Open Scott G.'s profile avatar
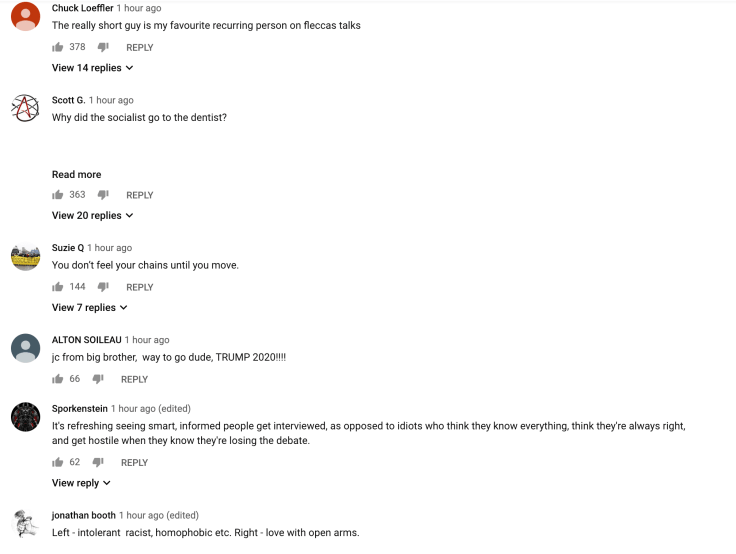The width and height of the screenshot is (736, 554). pyautogui.click(x=25, y=108)
